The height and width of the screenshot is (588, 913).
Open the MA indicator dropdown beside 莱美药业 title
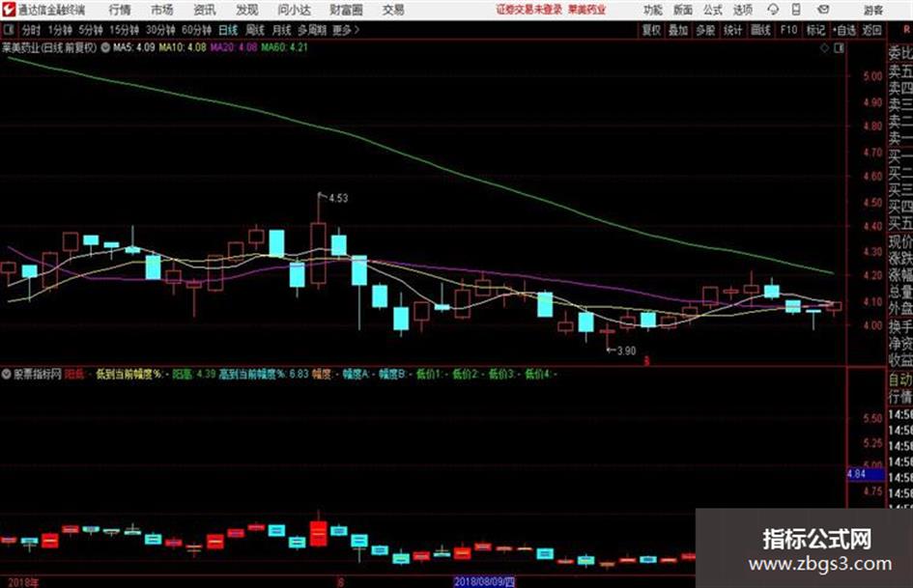(x=105, y=47)
